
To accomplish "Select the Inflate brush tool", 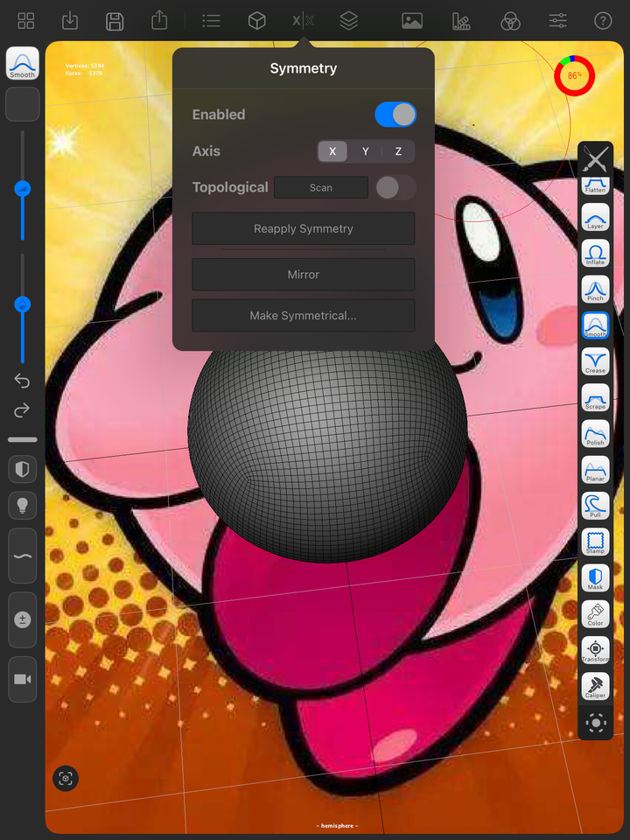I will [595, 254].
